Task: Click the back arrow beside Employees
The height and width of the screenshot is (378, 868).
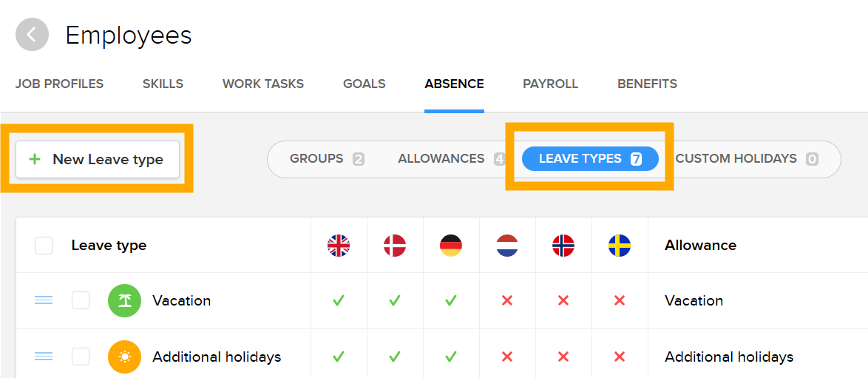Action: pos(32,35)
